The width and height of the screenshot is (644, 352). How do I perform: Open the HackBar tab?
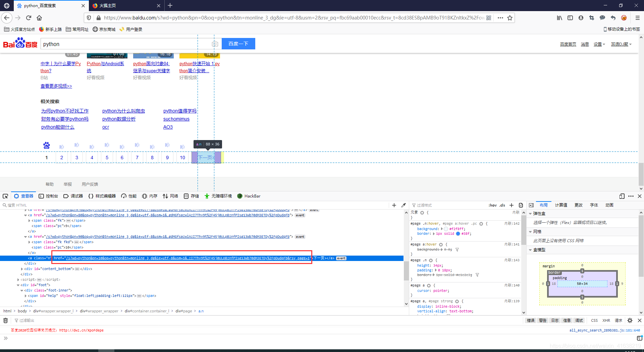click(249, 196)
